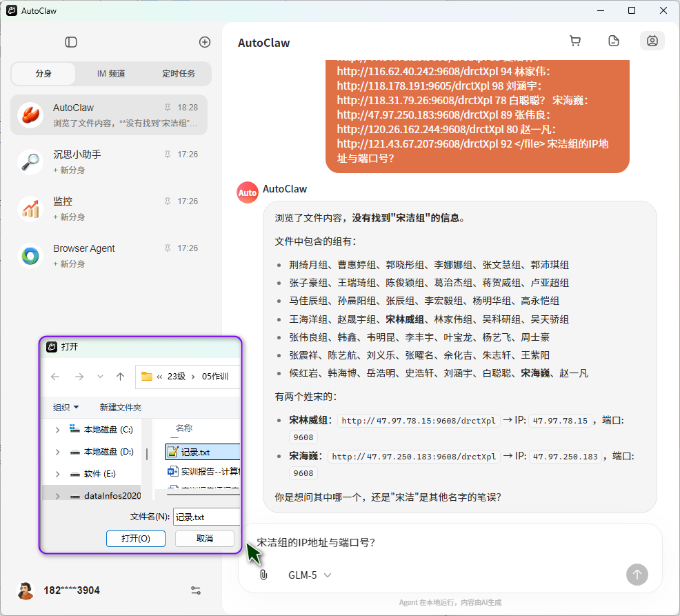Click the chart 监控 avatar
680x616 pixels.
(30, 208)
